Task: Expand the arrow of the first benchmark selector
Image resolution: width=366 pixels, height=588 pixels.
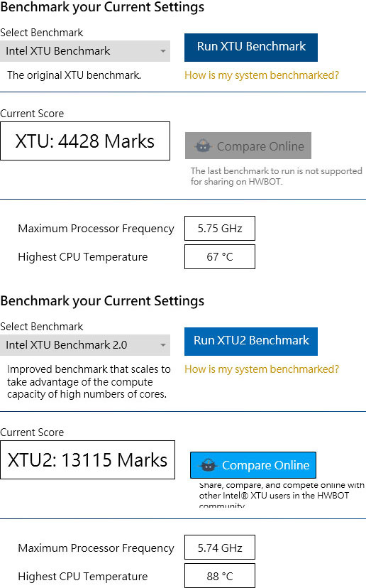Action: [x=163, y=51]
